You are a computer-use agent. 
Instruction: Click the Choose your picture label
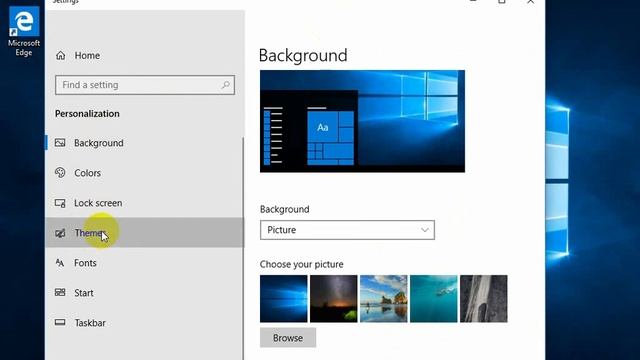pyautogui.click(x=302, y=264)
